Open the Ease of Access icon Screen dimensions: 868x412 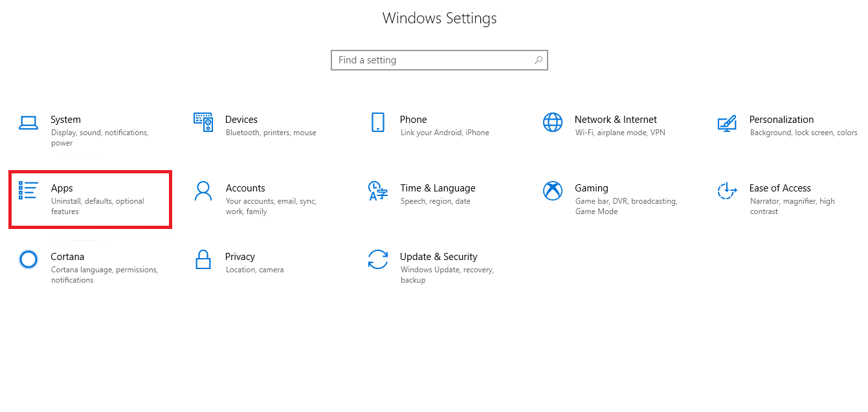pyautogui.click(x=728, y=191)
